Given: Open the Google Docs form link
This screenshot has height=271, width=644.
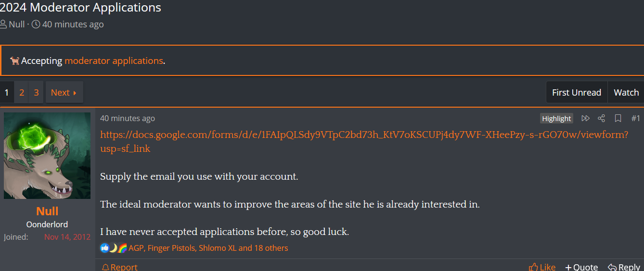Looking at the screenshot, I should (364, 135).
